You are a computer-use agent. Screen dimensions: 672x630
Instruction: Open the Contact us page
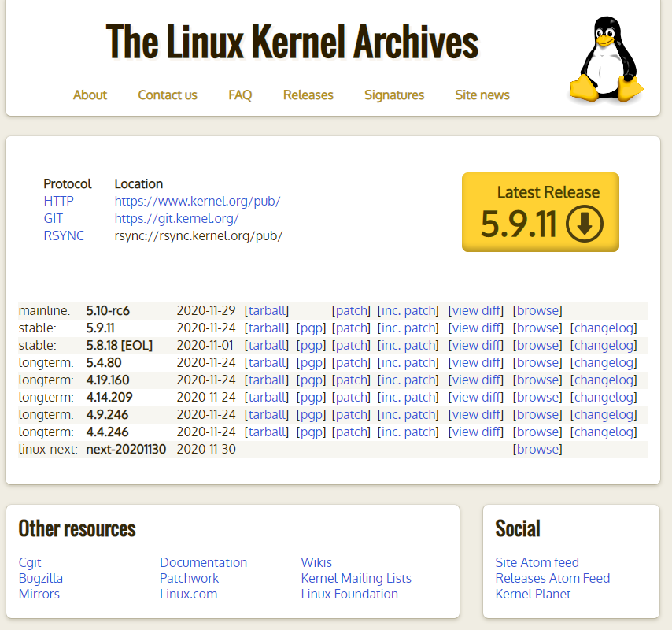point(168,94)
